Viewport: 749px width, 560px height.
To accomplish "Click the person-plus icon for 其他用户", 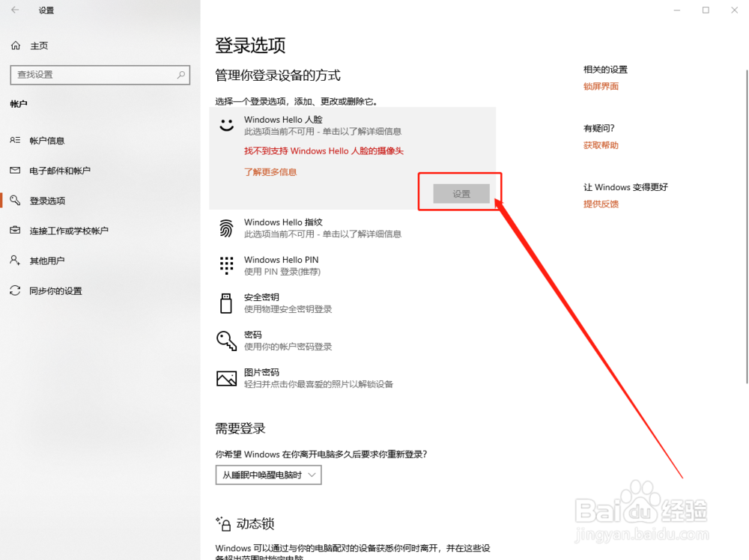I will tap(15, 261).
